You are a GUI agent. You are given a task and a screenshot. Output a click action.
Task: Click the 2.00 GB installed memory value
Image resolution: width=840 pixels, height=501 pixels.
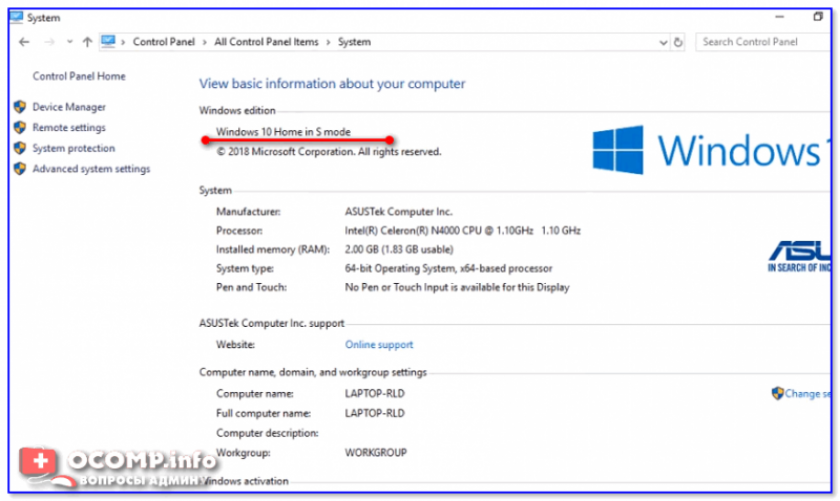[399, 250]
